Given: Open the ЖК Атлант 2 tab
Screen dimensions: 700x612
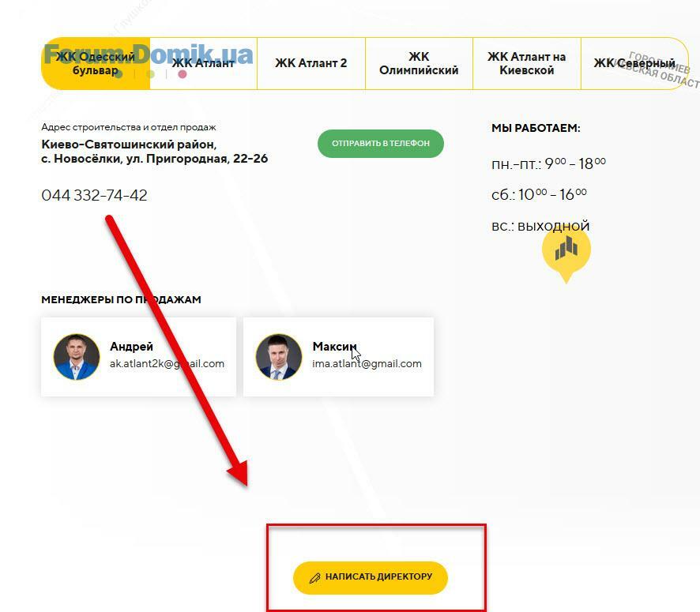Looking at the screenshot, I should tap(311, 63).
